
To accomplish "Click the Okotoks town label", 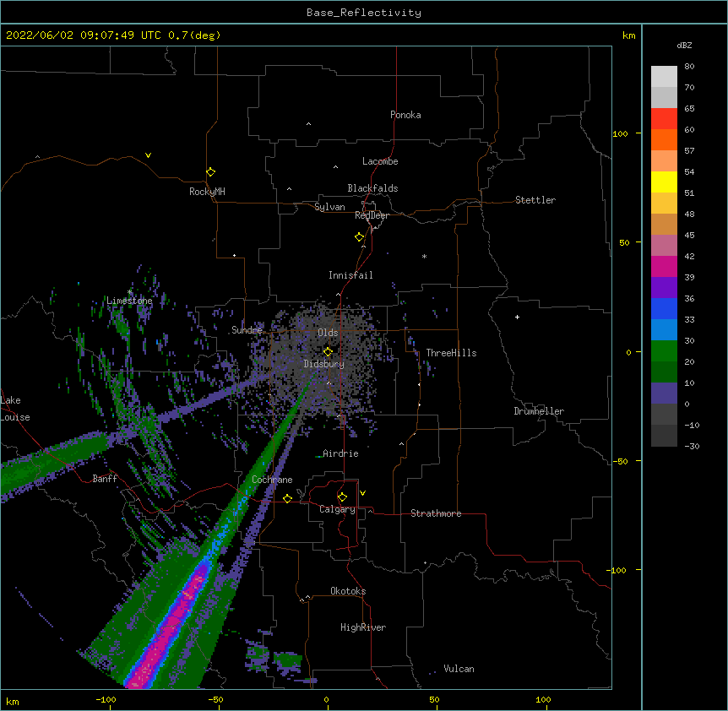I will (x=348, y=591).
